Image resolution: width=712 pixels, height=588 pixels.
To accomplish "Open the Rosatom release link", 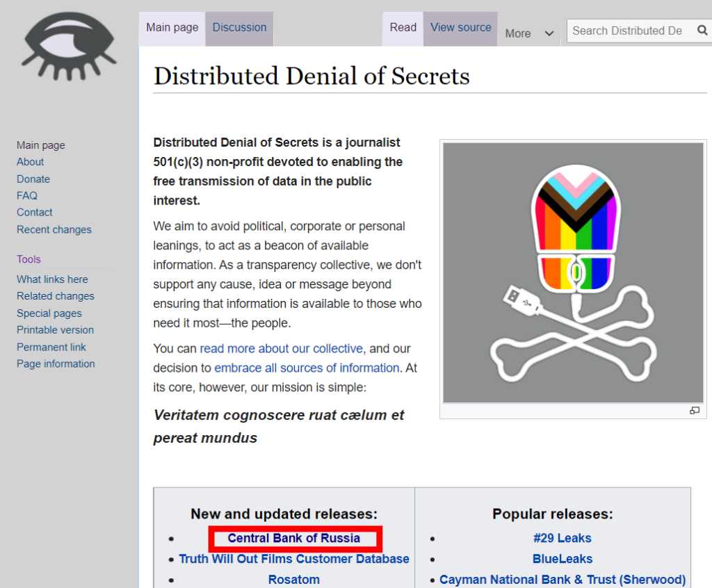I will click(x=293, y=580).
